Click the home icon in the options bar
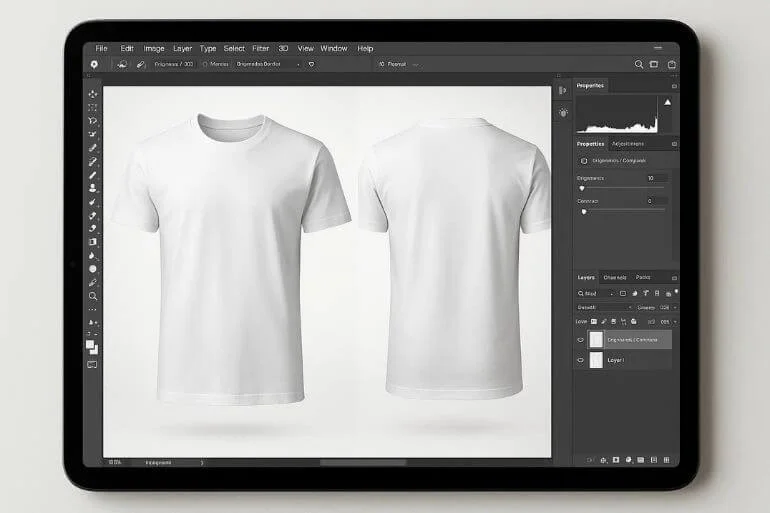 tap(94, 64)
